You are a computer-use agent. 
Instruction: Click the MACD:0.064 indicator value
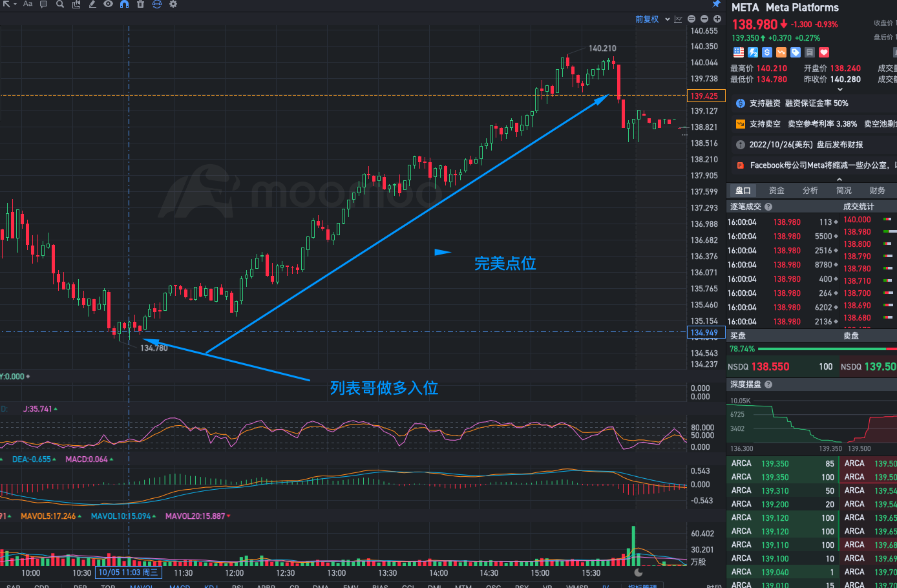89,459
